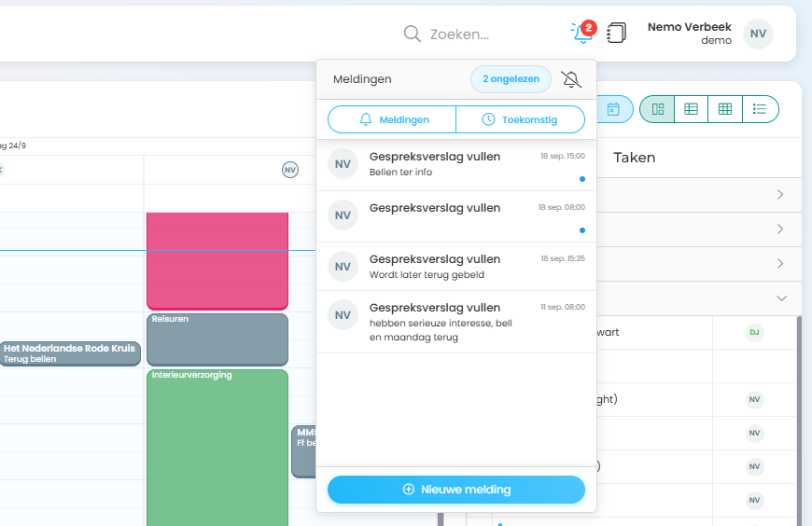Switch to the dashboard split layout view
Image resolution: width=812 pixels, height=526 pixels.
[x=656, y=109]
